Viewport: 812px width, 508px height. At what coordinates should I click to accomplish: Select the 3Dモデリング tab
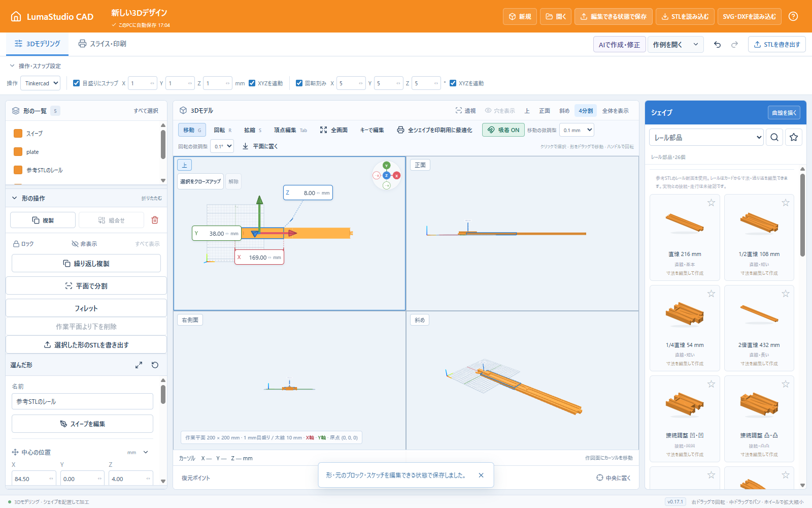coord(37,44)
